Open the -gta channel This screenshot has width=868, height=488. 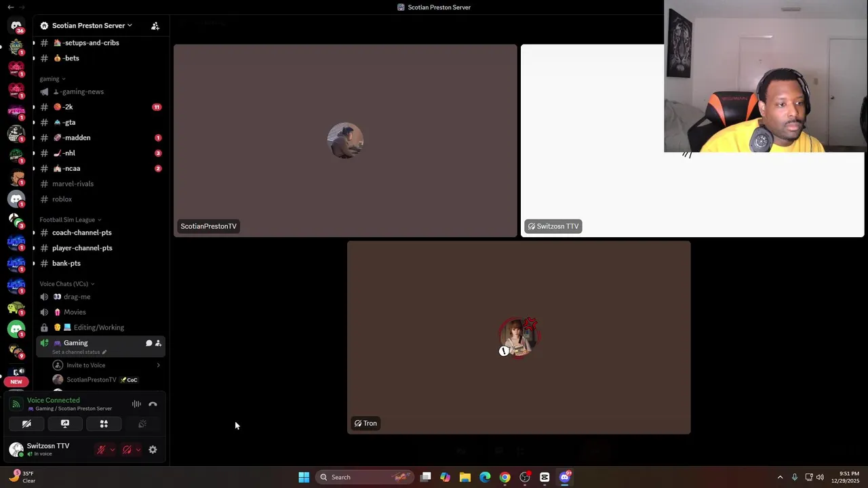pyautogui.click(x=100, y=123)
